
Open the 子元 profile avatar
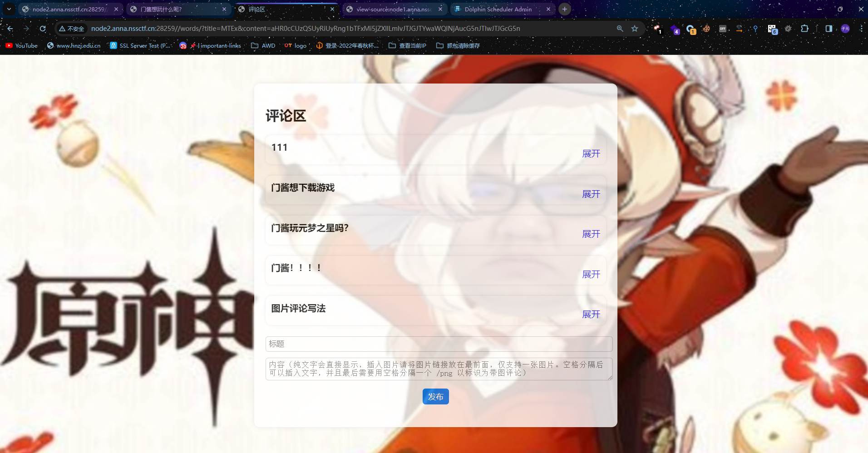pyautogui.click(x=845, y=29)
